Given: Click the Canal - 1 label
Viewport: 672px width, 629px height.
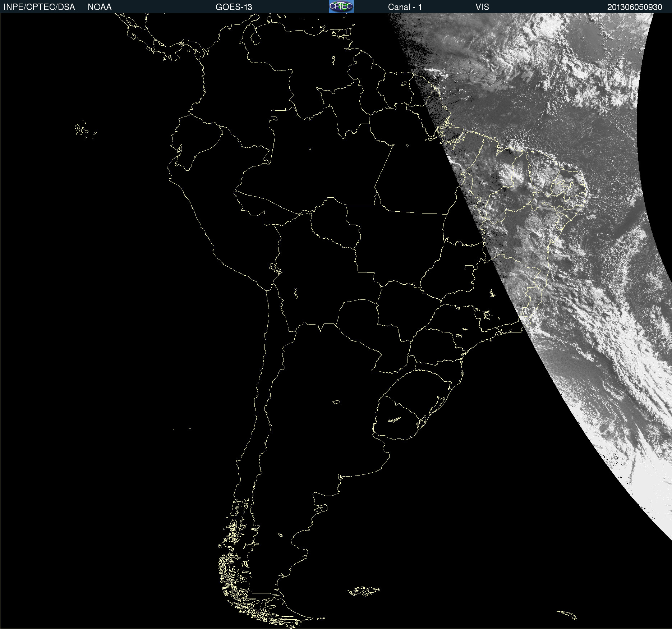Looking at the screenshot, I should (x=405, y=7).
